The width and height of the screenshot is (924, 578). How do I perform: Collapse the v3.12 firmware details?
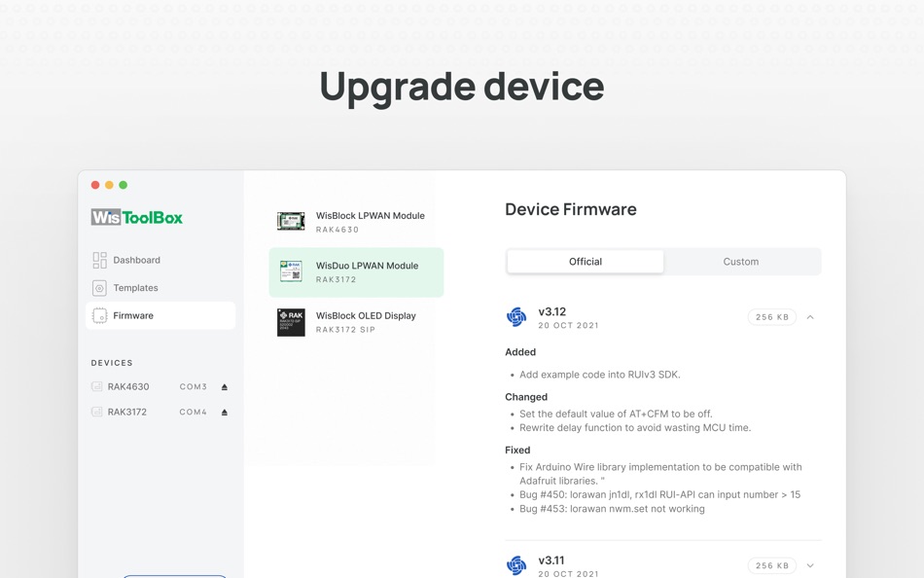tap(810, 317)
